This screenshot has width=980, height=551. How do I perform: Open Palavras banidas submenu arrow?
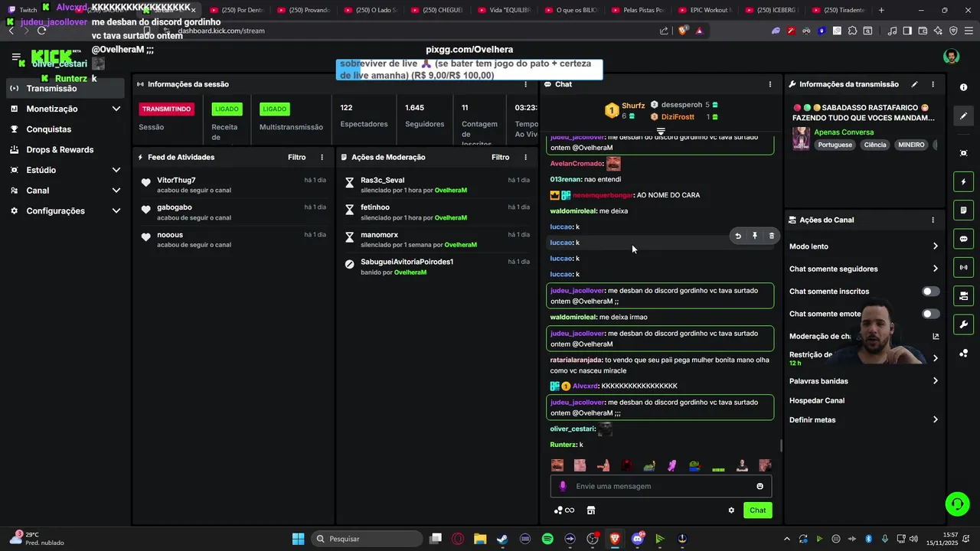(x=935, y=381)
